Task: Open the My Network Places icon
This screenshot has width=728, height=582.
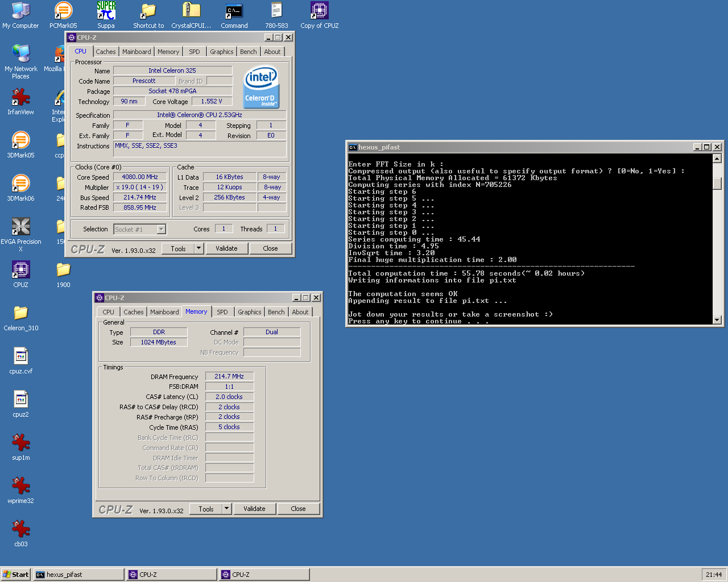Action: tap(20, 61)
